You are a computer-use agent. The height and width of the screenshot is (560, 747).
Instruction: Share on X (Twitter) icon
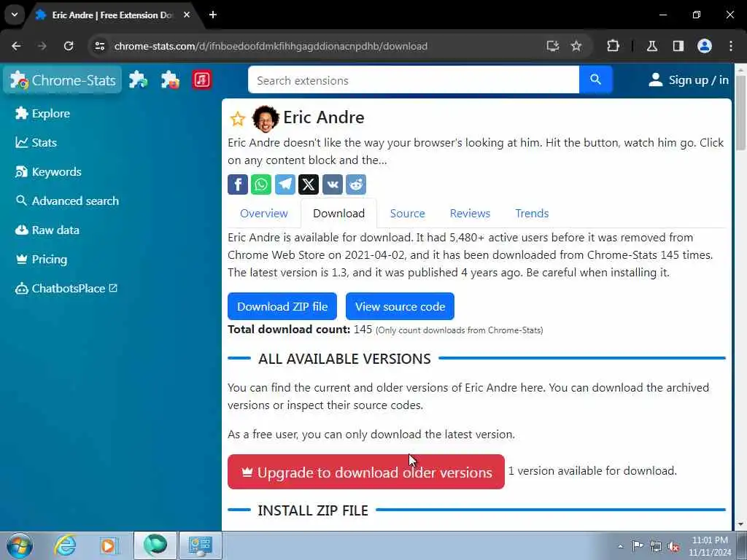coord(309,184)
